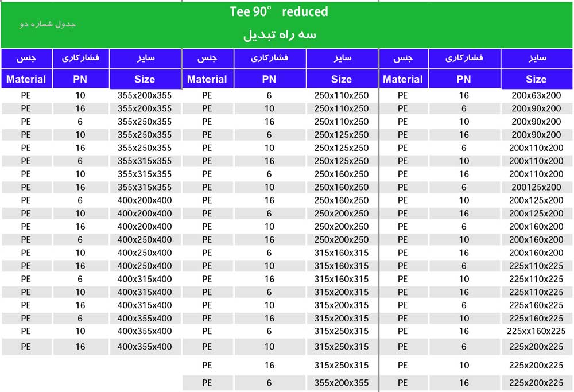
Task: Select the 250x110x250 size cell with PN 6
Action: coord(341,95)
